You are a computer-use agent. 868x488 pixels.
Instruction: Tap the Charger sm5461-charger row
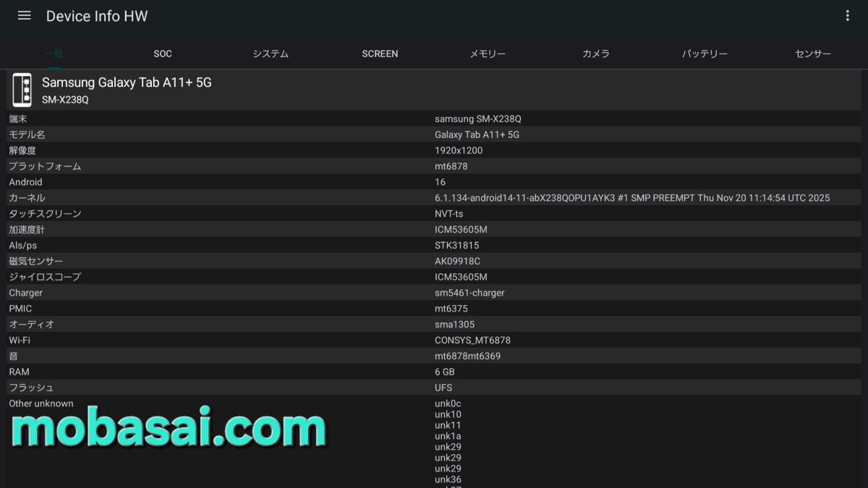tap(434, 293)
